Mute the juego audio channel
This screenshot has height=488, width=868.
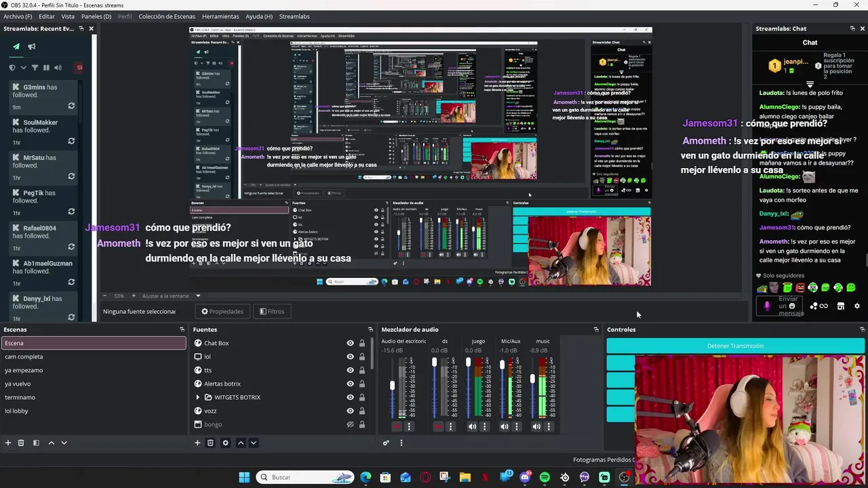pos(472,426)
